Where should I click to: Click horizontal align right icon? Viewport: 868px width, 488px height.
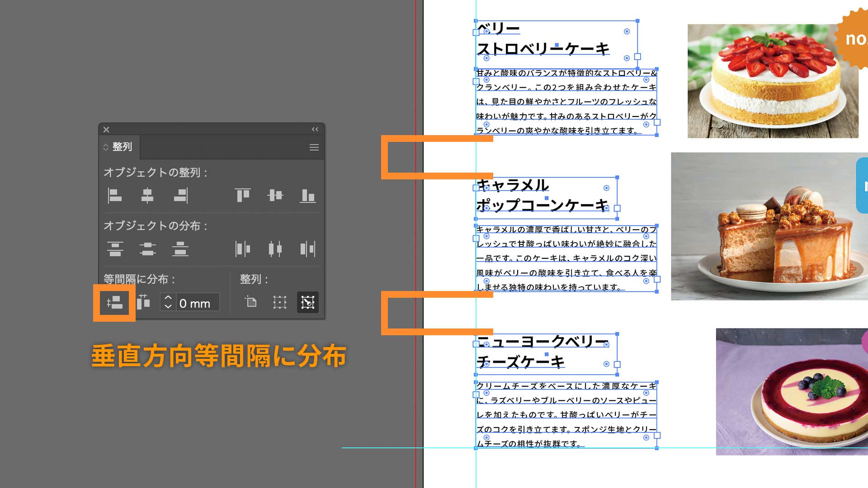pyautogui.click(x=180, y=195)
